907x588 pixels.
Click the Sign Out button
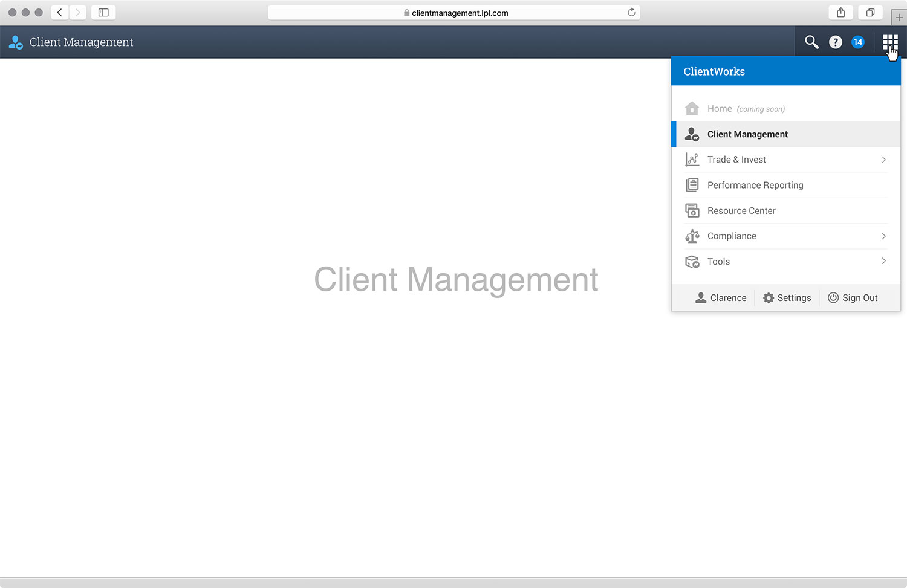(x=853, y=298)
